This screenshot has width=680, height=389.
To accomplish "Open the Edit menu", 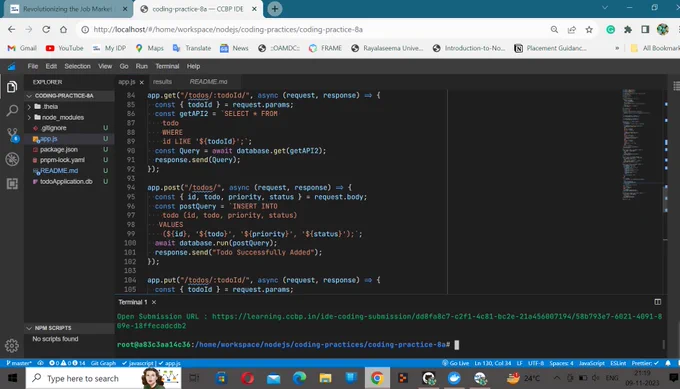I will (x=51, y=66).
